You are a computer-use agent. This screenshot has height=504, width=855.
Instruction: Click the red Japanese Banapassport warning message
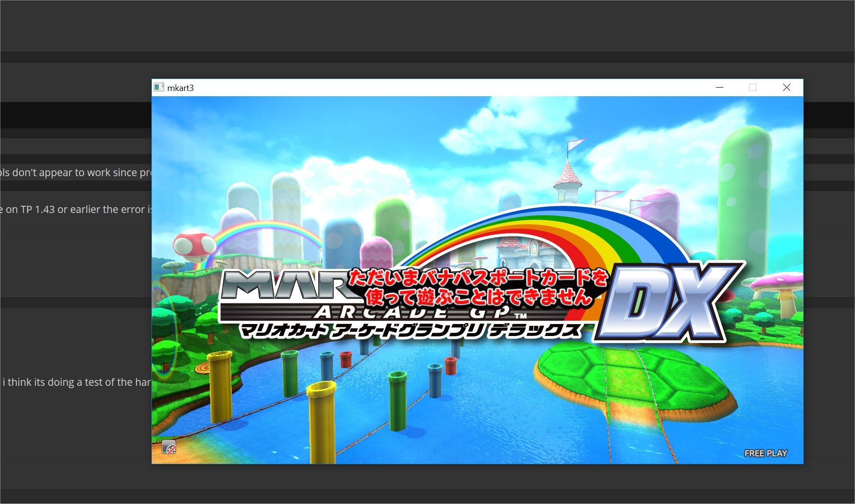tap(478, 287)
